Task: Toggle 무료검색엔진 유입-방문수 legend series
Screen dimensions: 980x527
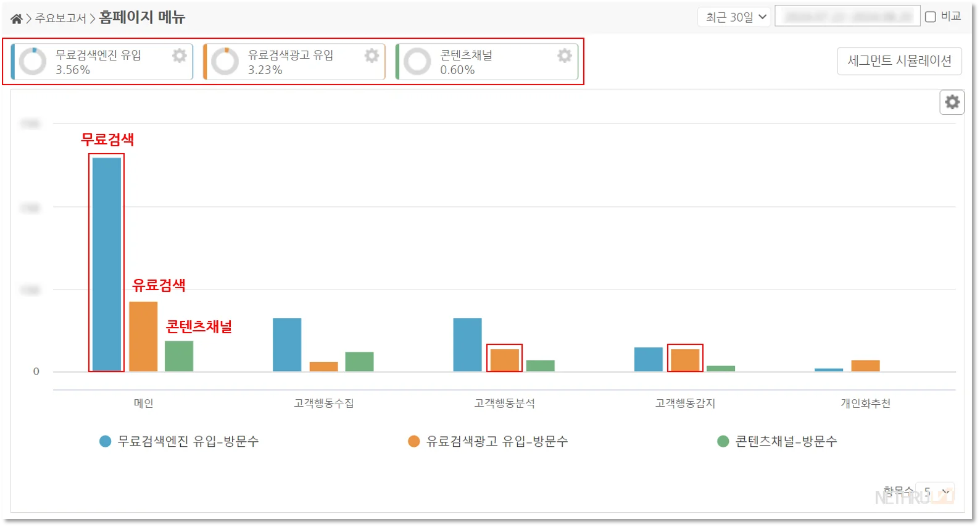Action: click(179, 441)
